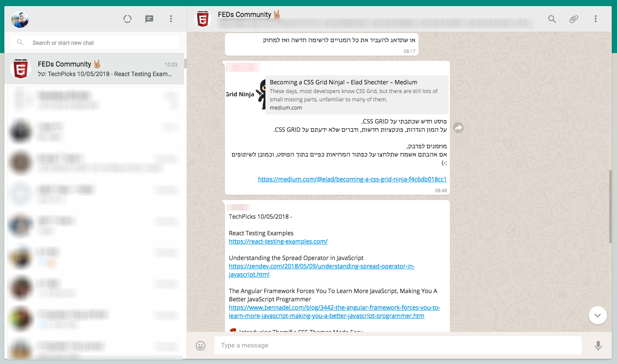Open the 'Becoming a CSS Grid Ninja' link preview
The width and height of the screenshot is (617, 364).
(x=337, y=95)
